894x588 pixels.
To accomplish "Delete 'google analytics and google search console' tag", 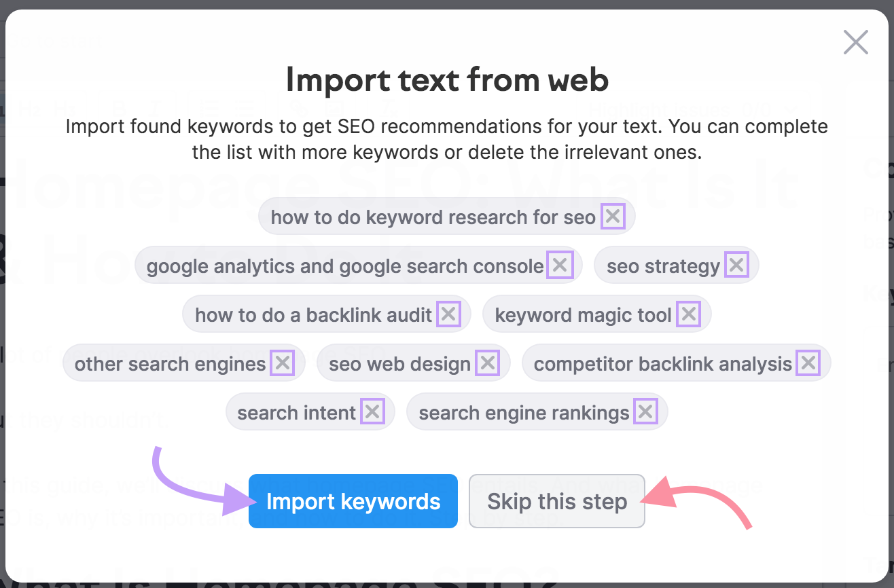I will [x=560, y=266].
